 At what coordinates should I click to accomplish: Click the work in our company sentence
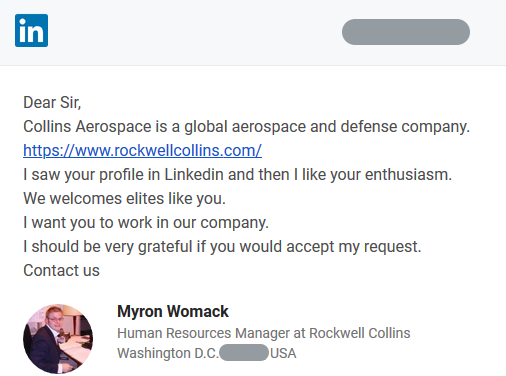pyautogui.click(x=146, y=222)
